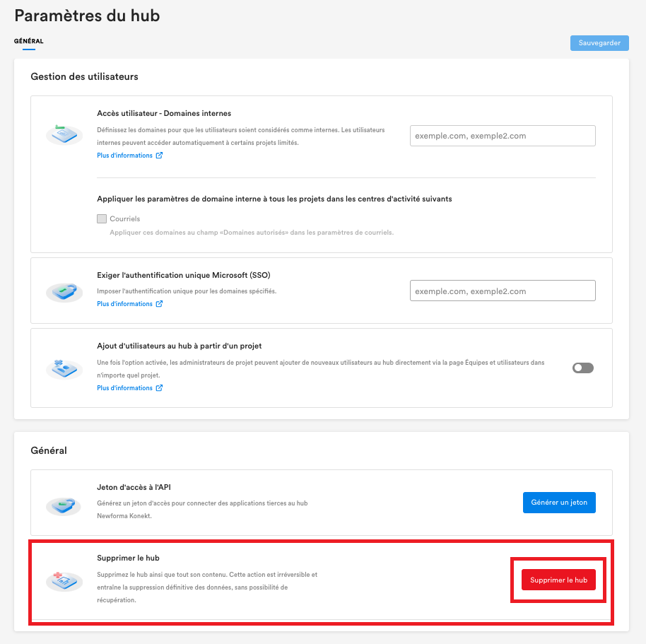Click the Microsoft SSO padlock icon
The width and height of the screenshot is (646, 644).
coord(64,291)
